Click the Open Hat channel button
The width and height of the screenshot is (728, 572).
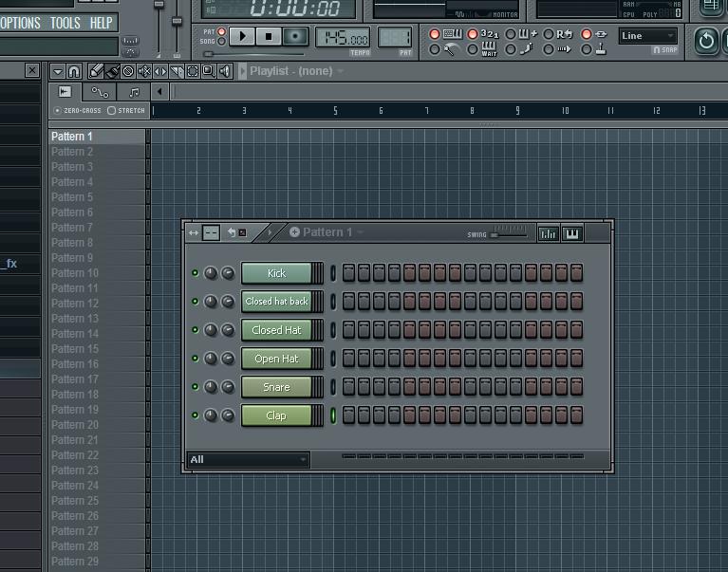click(x=276, y=359)
